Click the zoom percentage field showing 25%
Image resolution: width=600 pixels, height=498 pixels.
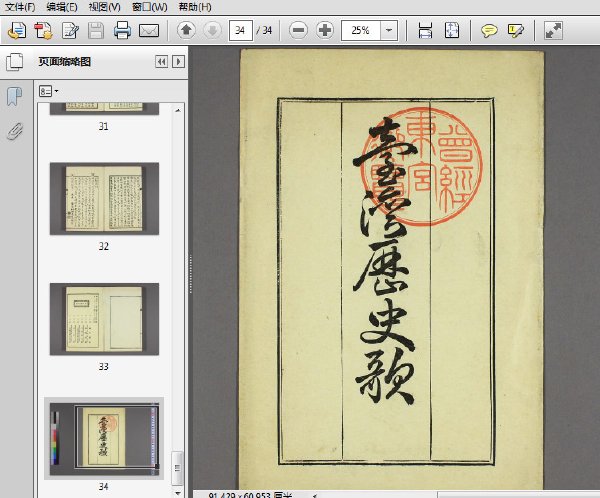(x=360, y=30)
